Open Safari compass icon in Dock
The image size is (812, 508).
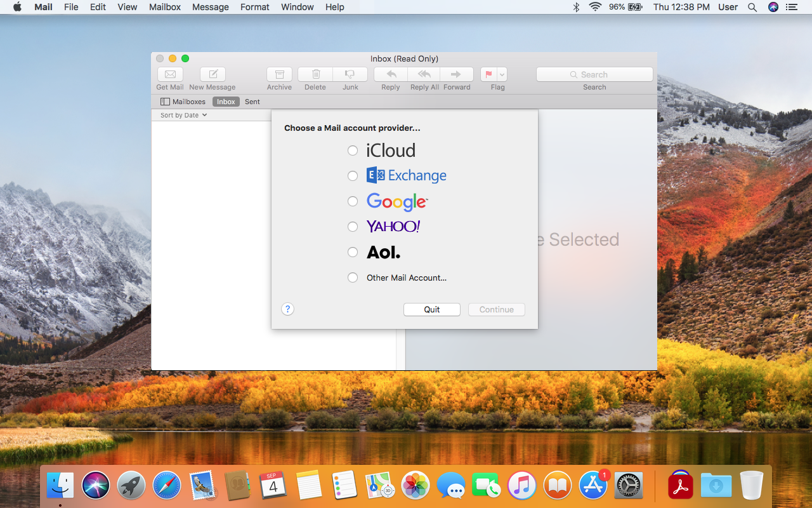pyautogui.click(x=167, y=486)
